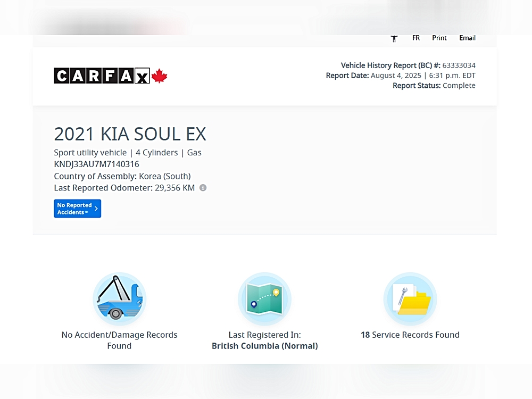Click the CARFAX Canada logo
The height and width of the screenshot is (399, 532).
click(111, 76)
